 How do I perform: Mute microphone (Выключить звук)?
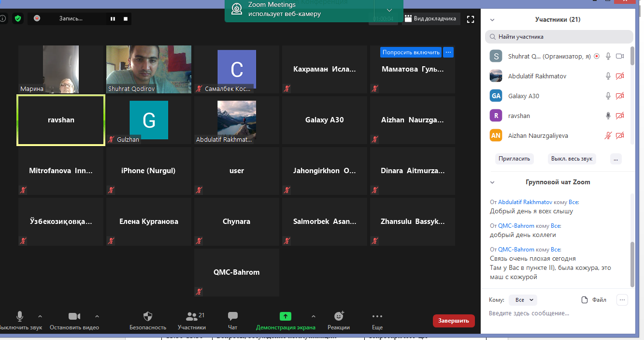(x=20, y=321)
